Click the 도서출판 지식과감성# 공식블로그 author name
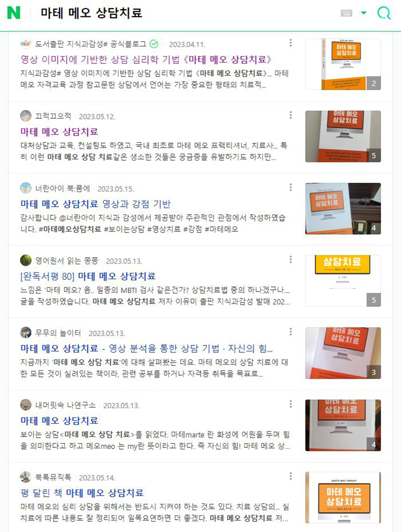The height and width of the screenshot is (532, 401). [91, 44]
